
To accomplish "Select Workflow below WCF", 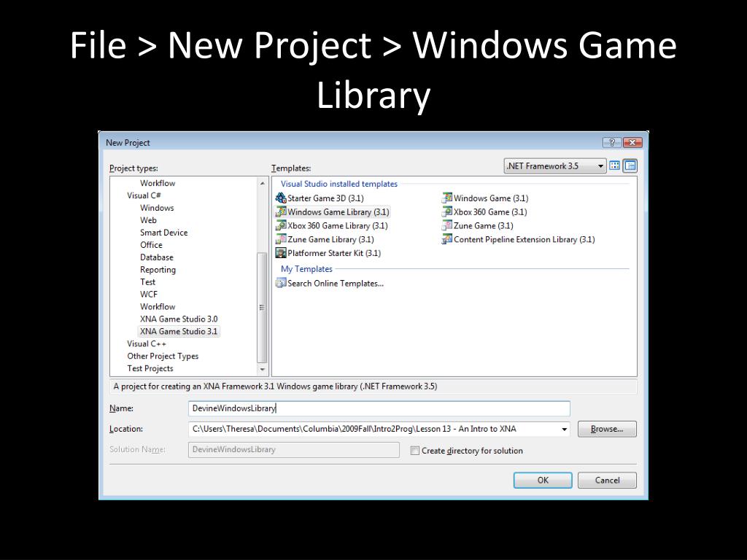I will point(158,307).
